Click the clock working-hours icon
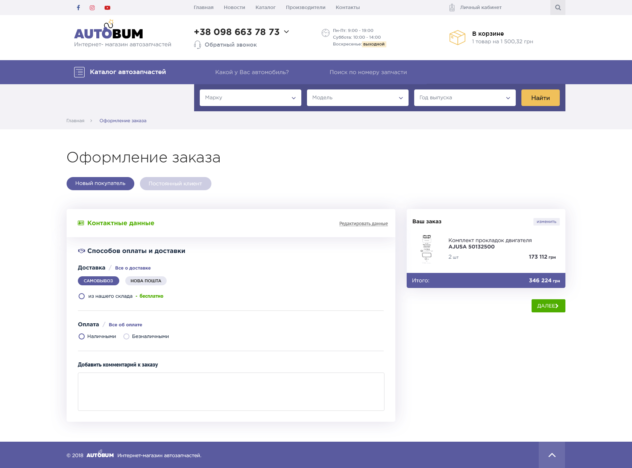This screenshot has width=632, height=468. [325, 33]
